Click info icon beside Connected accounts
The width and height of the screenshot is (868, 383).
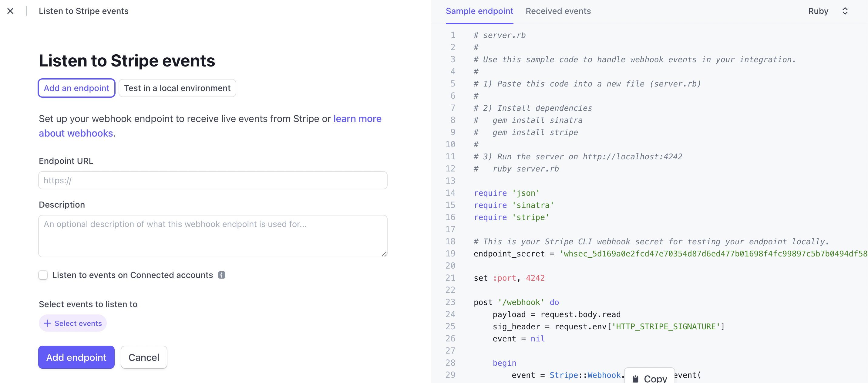coord(221,275)
